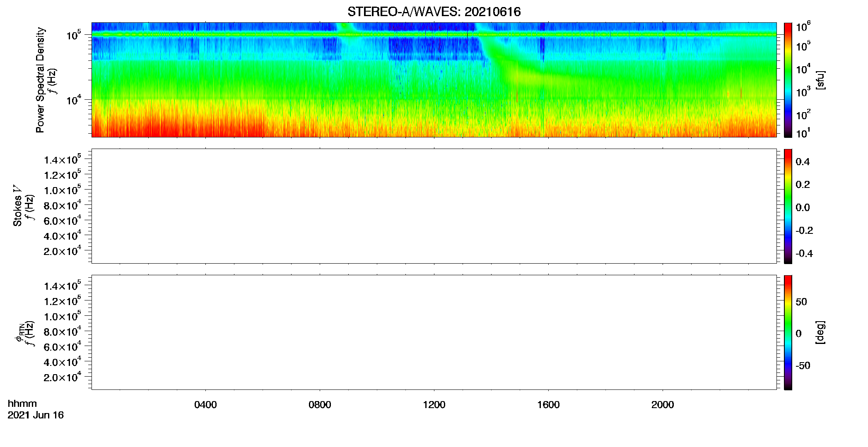Image resolution: width=868 pixels, height=447 pixels.
Task: Click the Power Spectral Density colorbar
Action: [788, 80]
